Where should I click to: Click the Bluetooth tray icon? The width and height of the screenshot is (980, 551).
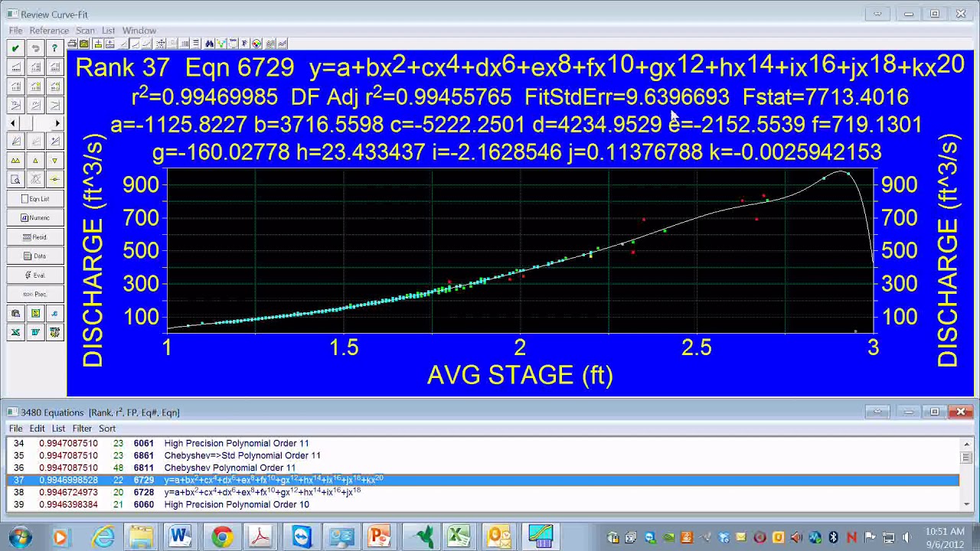click(x=834, y=537)
